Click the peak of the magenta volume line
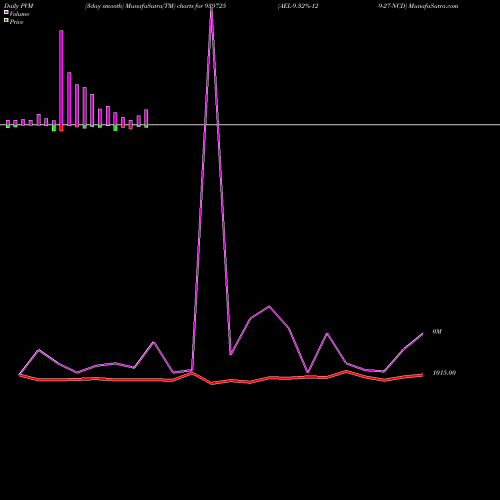This screenshot has height=500, width=500. pyautogui.click(x=212, y=7)
